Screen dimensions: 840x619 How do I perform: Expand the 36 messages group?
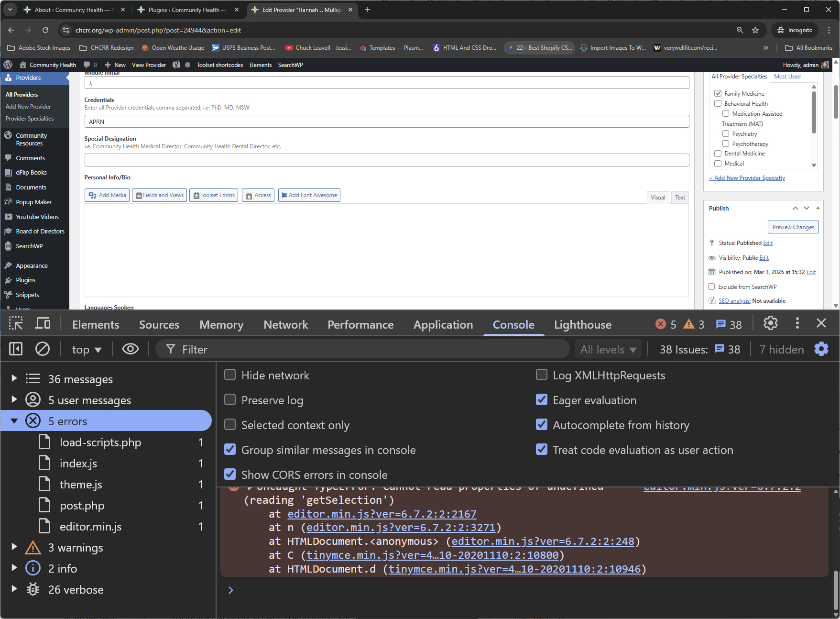coord(14,378)
